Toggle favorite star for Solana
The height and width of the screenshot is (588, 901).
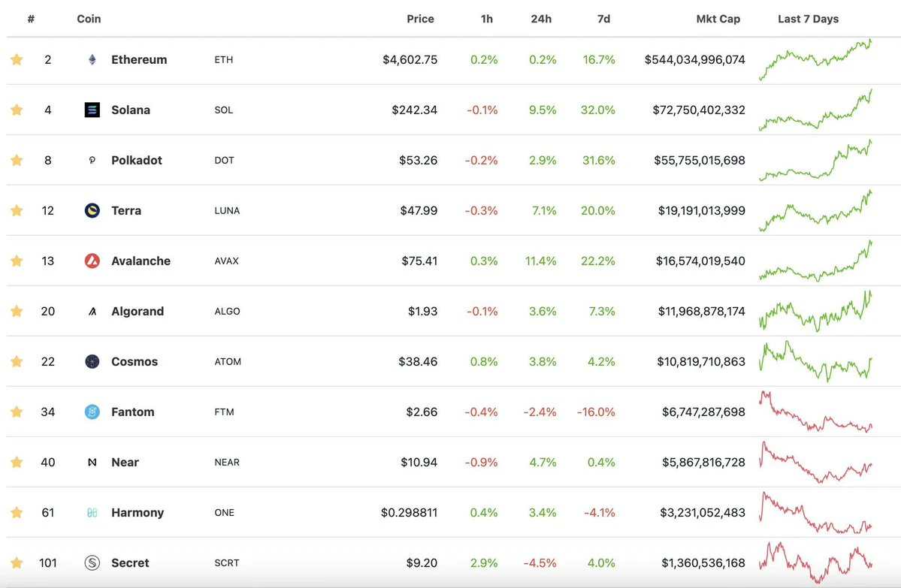pyautogui.click(x=17, y=110)
